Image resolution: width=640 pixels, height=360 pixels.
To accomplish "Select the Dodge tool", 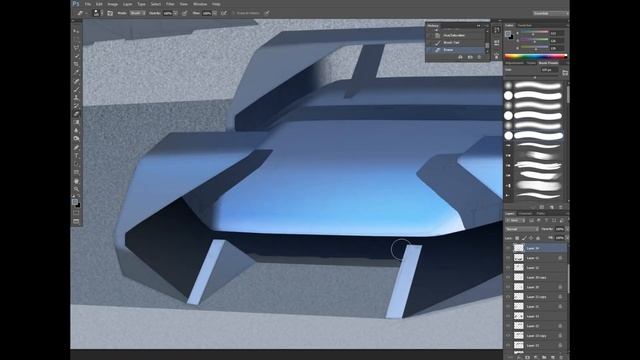I will tap(76, 139).
